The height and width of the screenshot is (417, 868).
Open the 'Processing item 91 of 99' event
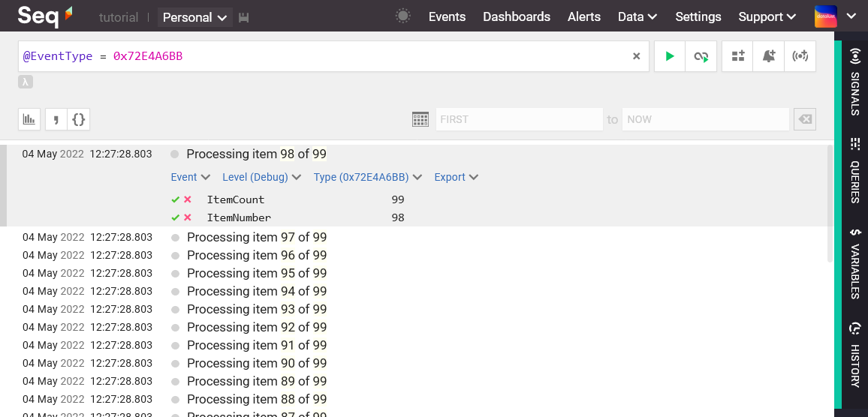tap(257, 345)
